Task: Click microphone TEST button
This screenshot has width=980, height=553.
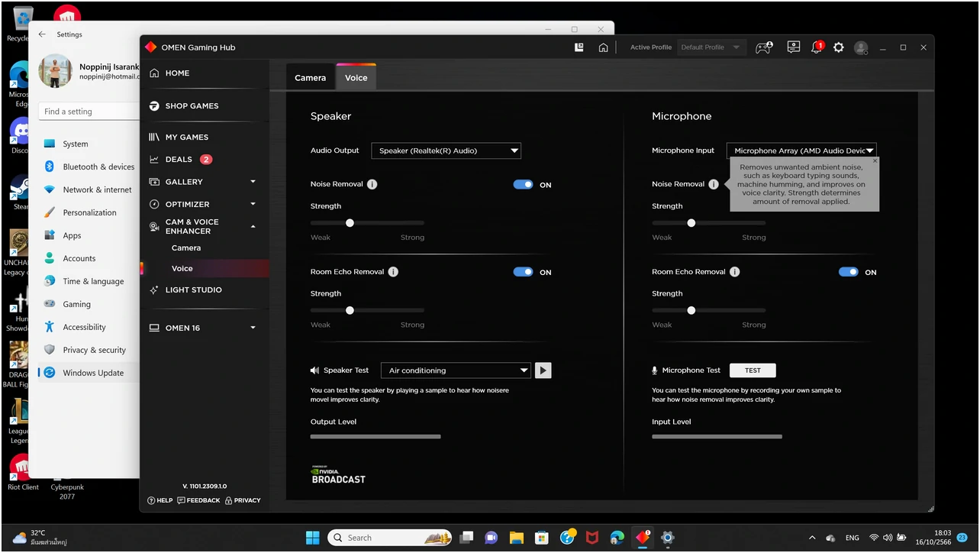Action: (753, 370)
